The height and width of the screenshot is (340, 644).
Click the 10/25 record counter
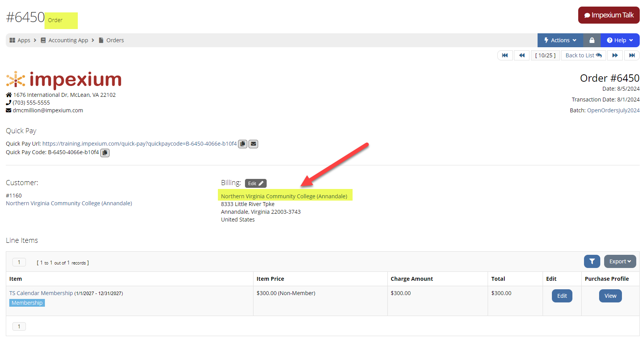(x=545, y=55)
